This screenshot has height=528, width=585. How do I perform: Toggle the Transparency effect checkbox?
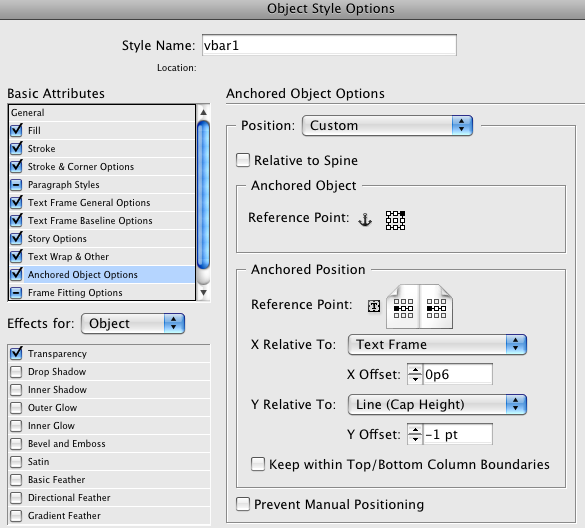(x=16, y=353)
